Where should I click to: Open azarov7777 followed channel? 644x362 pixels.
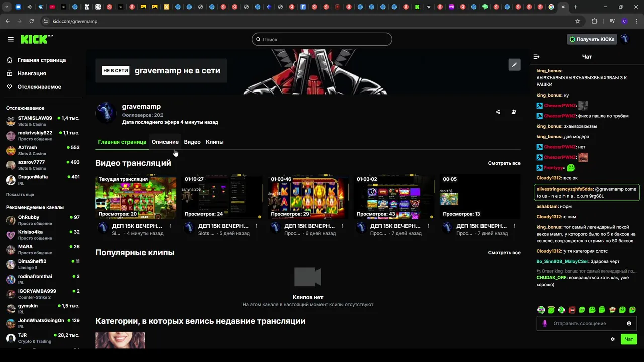click(x=43, y=165)
